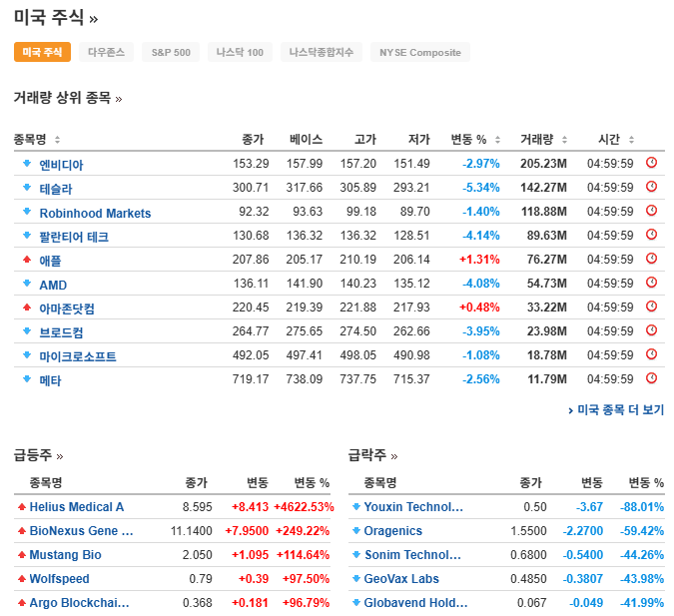Open Oragenics loser link
Viewport: 674px width, 616px height.
coord(392,531)
